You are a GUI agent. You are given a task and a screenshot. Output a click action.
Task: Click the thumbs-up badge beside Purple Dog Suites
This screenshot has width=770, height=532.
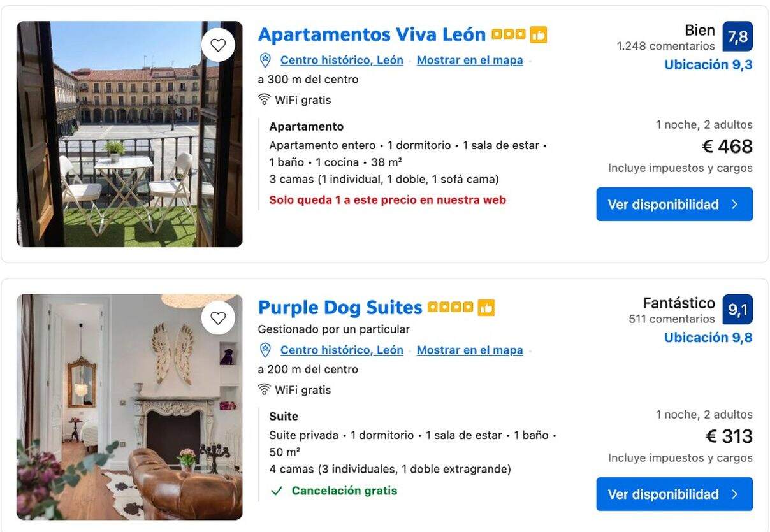tap(488, 307)
